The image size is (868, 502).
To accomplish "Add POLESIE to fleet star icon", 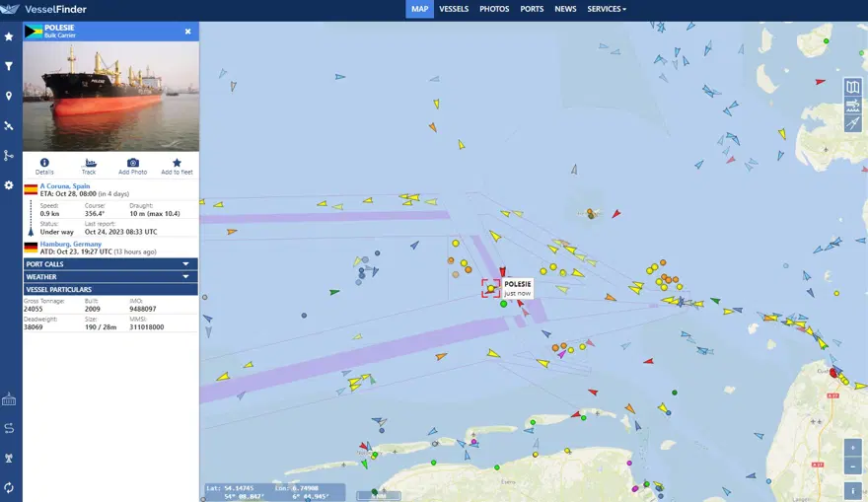I will point(177,163).
